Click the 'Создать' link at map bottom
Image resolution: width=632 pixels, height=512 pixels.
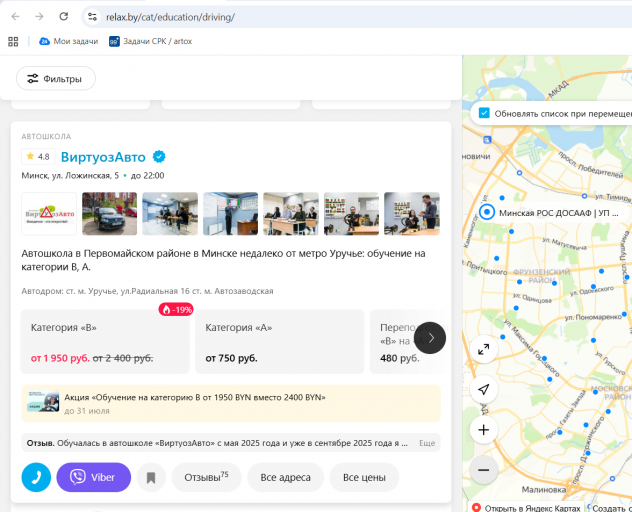point(610,508)
